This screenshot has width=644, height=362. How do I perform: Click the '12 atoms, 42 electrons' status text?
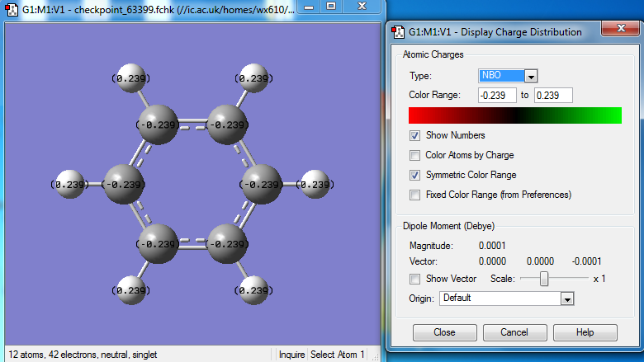[x=83, y=355]
